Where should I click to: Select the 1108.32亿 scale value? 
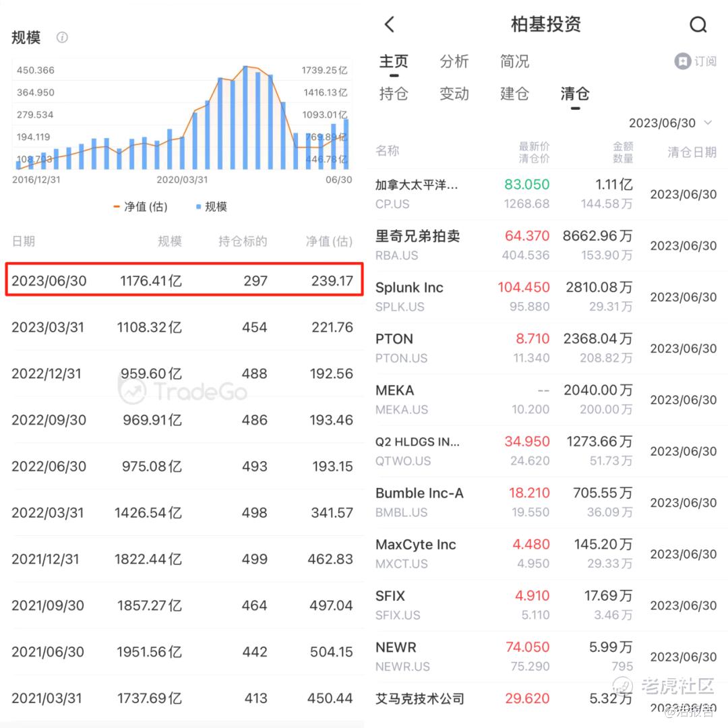tap(149, 328)
